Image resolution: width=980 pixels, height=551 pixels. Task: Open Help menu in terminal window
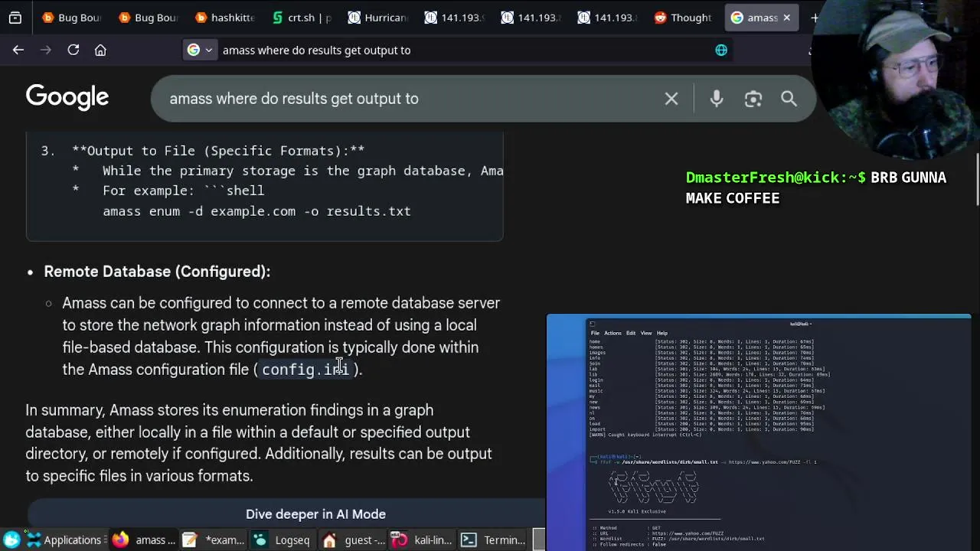pos(662,333)
